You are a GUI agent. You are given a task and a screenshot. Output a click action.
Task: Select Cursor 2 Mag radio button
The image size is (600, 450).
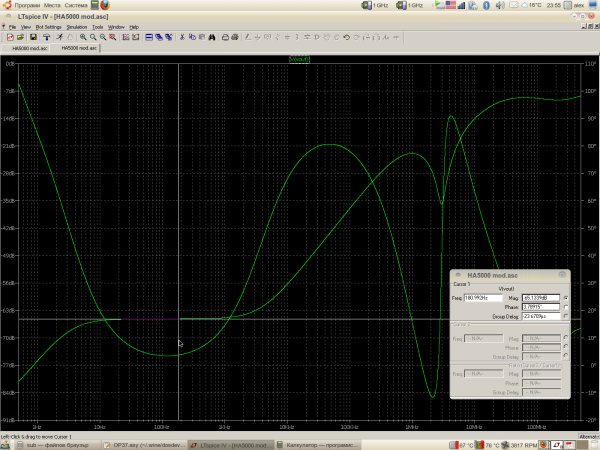tap(566, 338)
